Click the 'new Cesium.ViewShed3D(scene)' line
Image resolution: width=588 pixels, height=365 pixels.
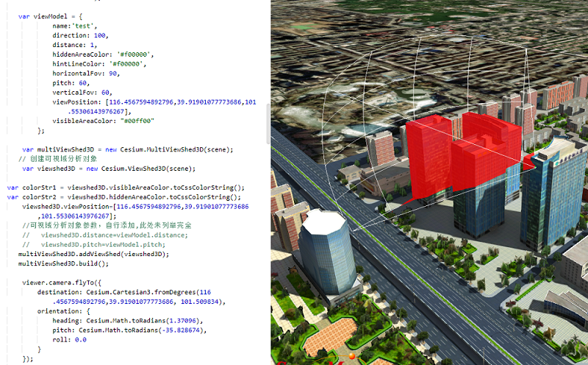[x=109, y=169]
